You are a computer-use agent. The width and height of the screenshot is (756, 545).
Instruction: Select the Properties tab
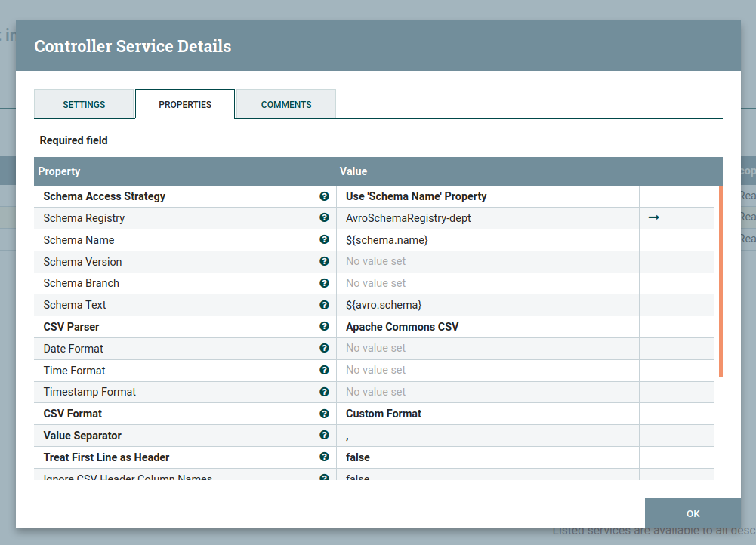coord(185,104)
